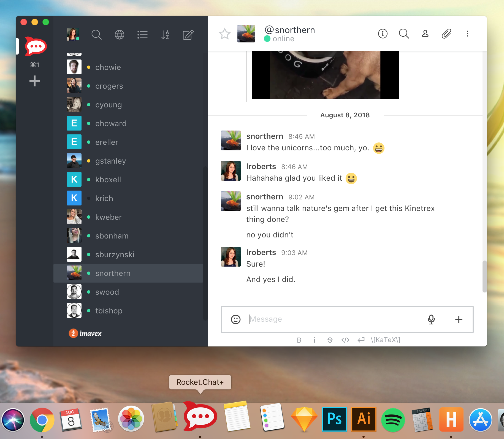Click the create new channel pencil icon

pos(188,35)
